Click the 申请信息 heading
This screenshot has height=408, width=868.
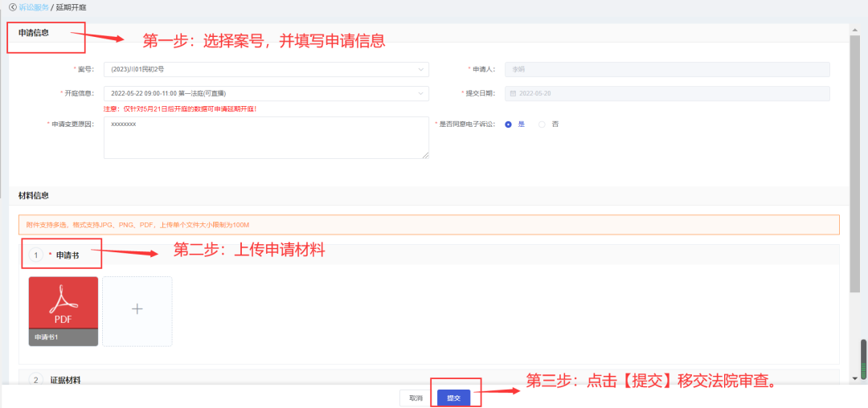33,33
